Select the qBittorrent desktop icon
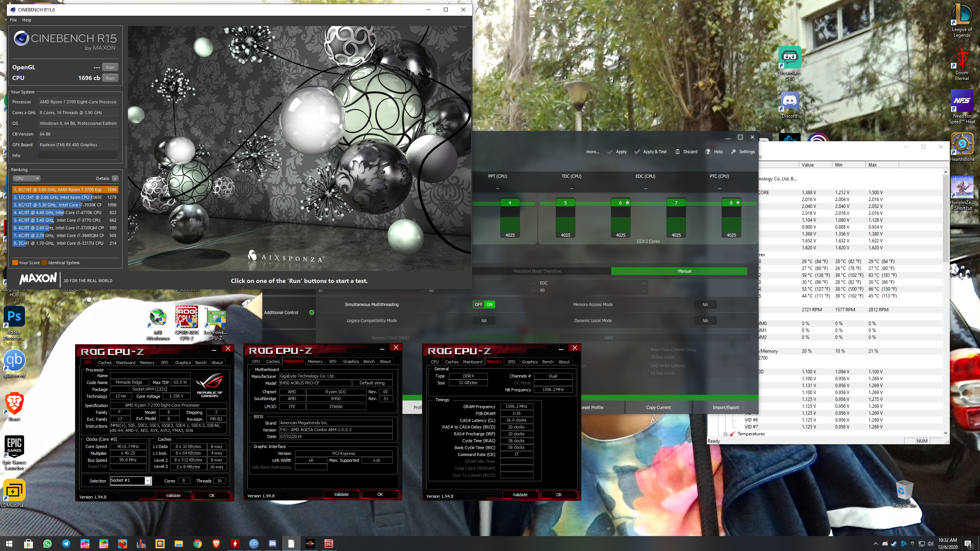Screen dimensions: 980x551 click(14, 363)
